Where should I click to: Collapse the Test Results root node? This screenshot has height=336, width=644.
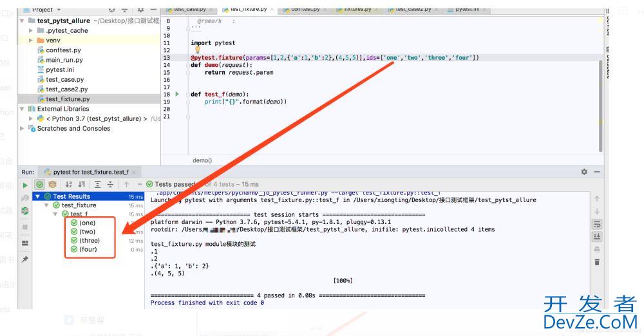coord(37,196)
